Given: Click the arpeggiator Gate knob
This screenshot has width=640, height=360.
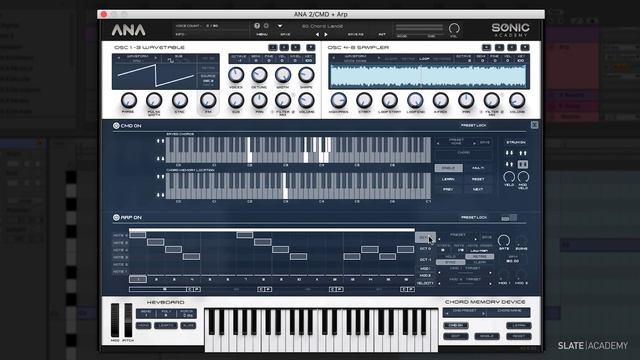Looking at the screenshot, I should tap(504, 241).
